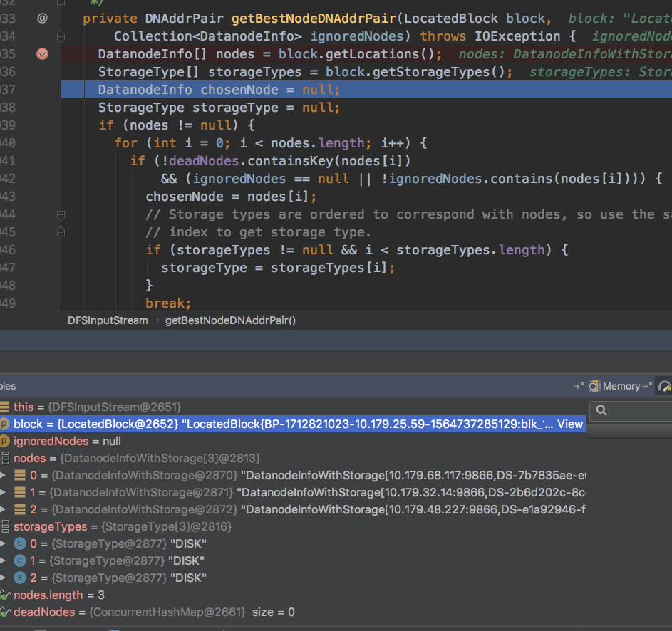Click 'storageType = storageTypes[i];' statement
Image resolution: width=672 pixels, height=631 pixels.
(x=278, y=268)
